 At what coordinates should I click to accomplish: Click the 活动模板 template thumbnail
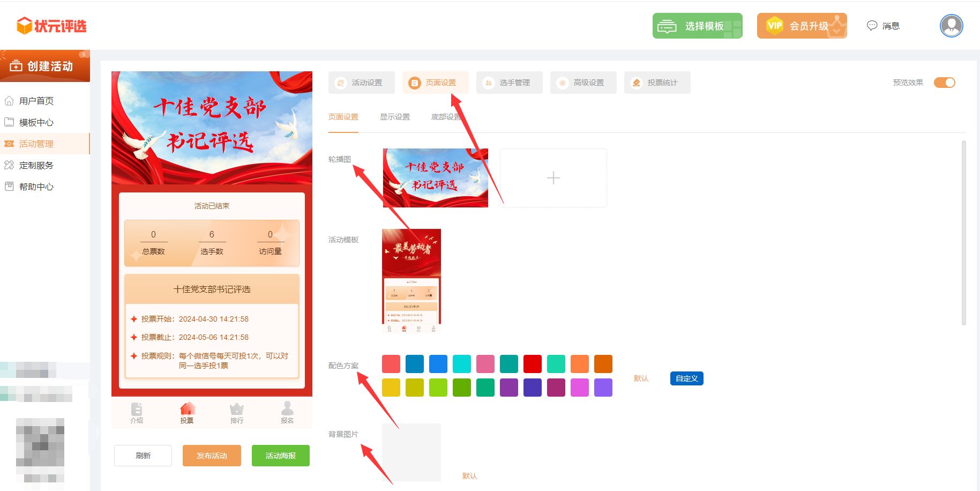[x=412, y=280]
